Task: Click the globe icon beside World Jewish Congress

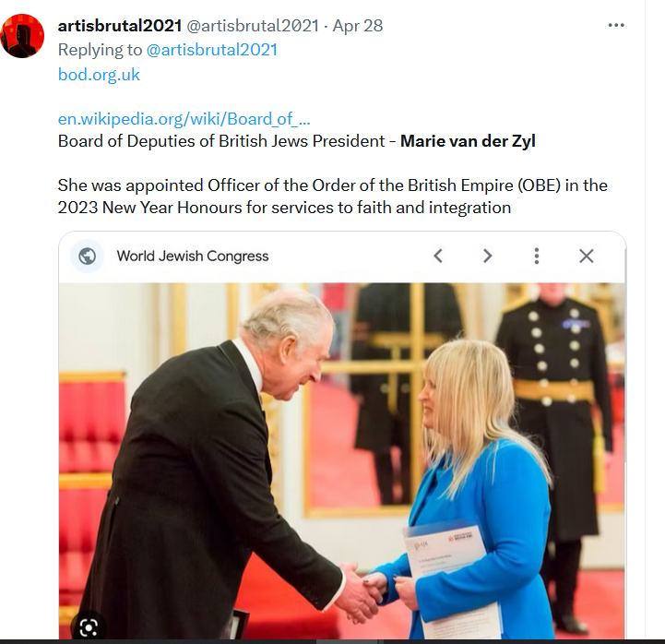Action: click(x=88, y=256)
